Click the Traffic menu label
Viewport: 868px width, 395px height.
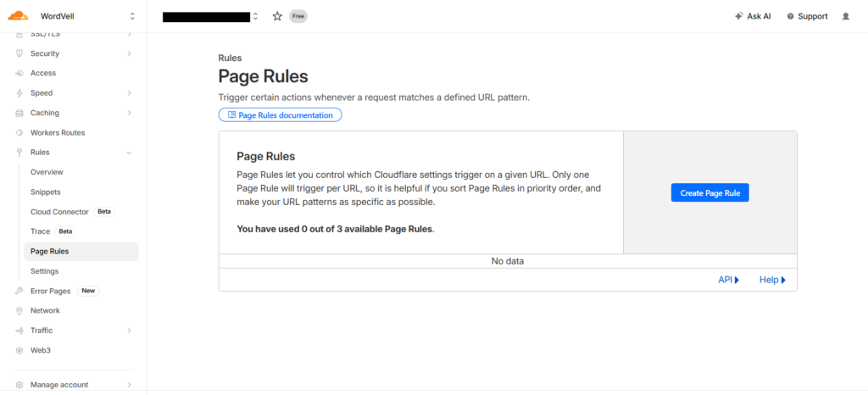click(x=42, y=331)
